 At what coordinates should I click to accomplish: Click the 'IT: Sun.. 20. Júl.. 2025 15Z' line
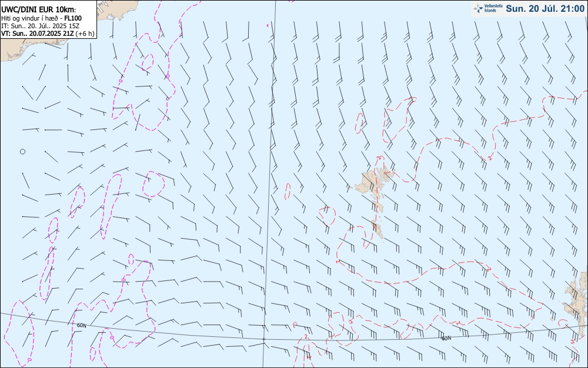point(41,26)
